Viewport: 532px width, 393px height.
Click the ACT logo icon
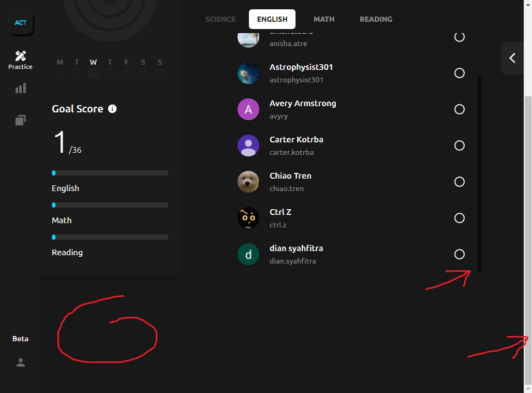point(21,23)
